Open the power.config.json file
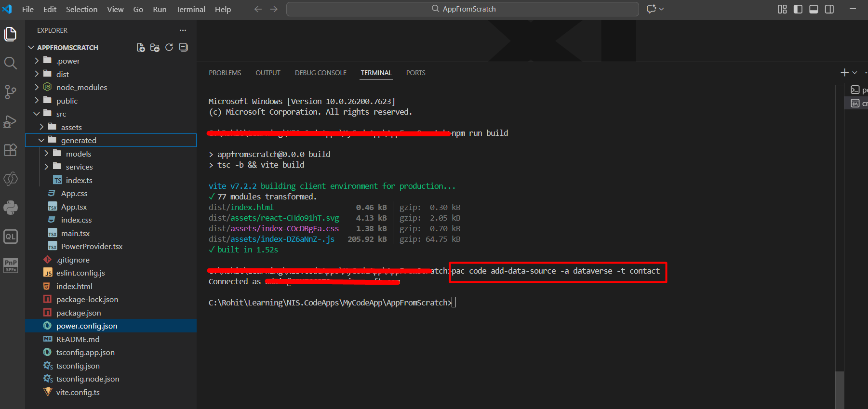Viewport: 868px width, 409px height. point(87,326)
